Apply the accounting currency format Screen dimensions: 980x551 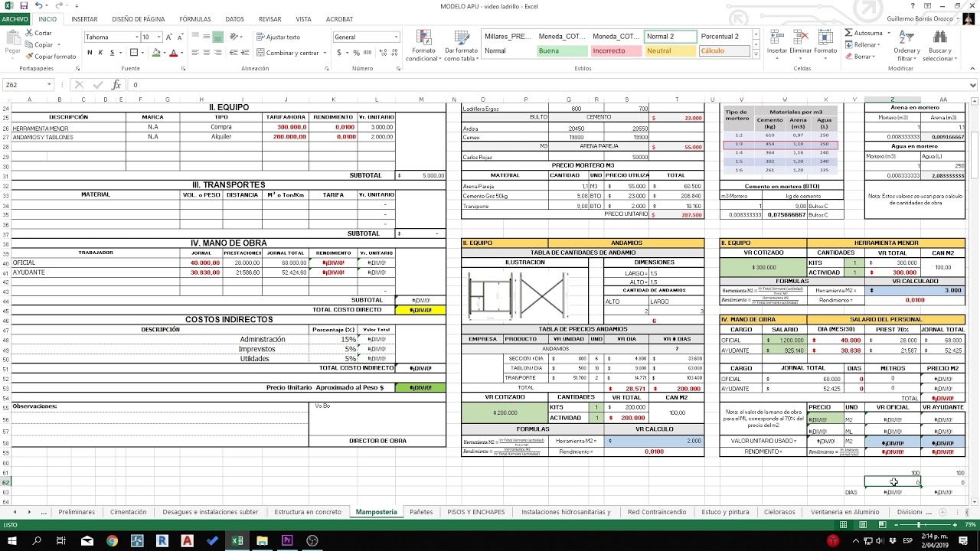tap(338, 53)
